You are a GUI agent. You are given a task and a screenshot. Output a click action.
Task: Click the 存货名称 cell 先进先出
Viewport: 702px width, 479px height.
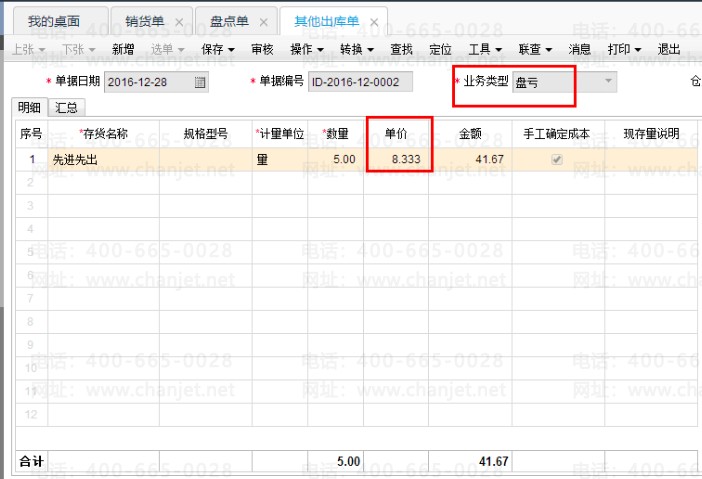click(102, 158)
